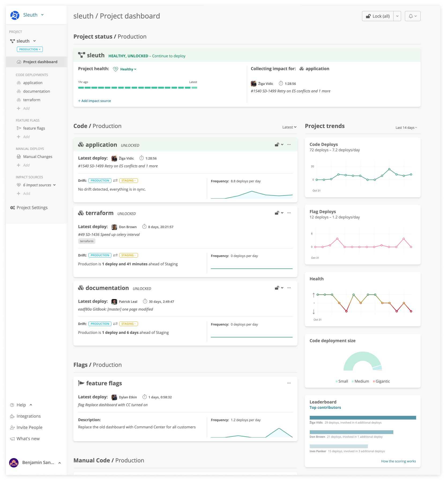448x483 pixels.
Task: Click Invite People icon
Action: 12,428
